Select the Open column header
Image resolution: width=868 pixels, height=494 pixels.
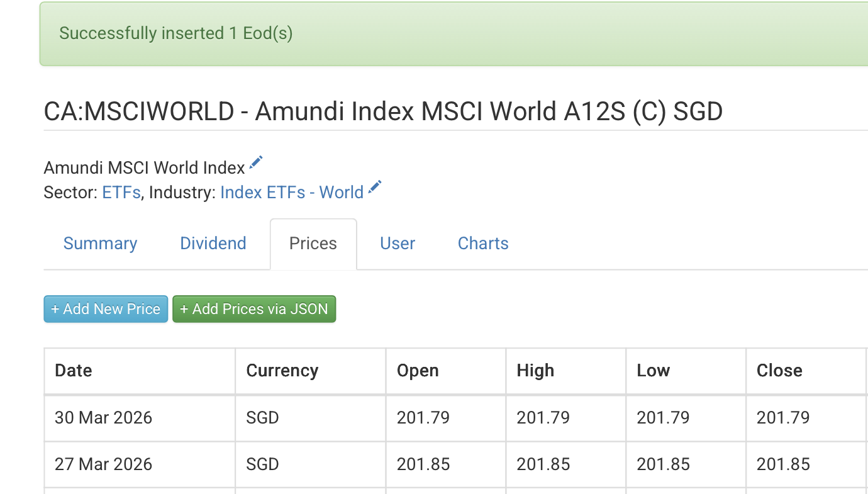point(418,371)
